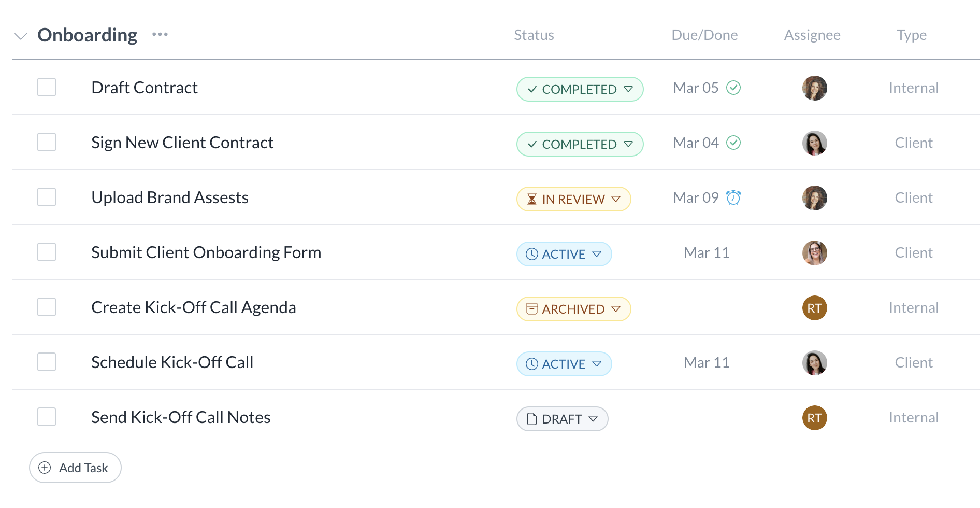Click Mar 11 date for Schedule Kick-Off Call
The width and height of the screenshot is (980, 508).
point(706,362)
